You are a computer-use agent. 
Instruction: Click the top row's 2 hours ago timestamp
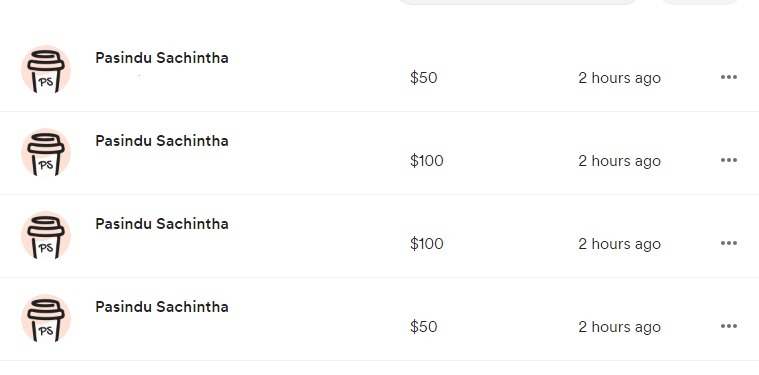619,78
